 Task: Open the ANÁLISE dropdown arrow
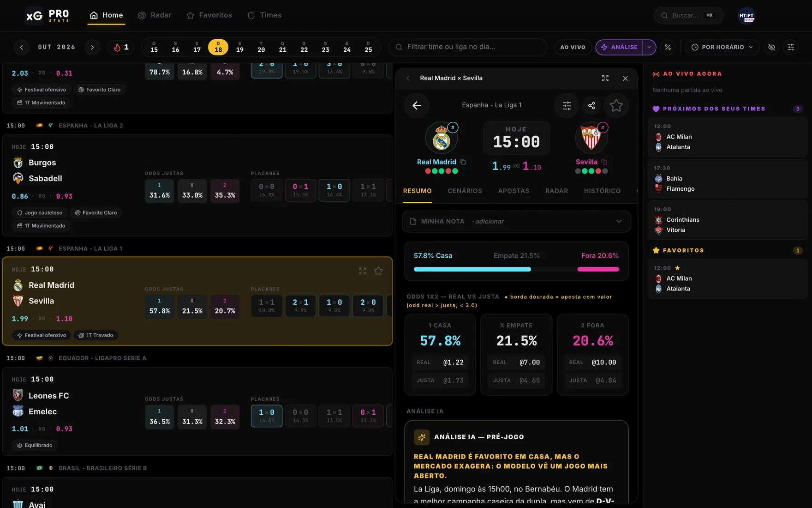coord(649,47)
